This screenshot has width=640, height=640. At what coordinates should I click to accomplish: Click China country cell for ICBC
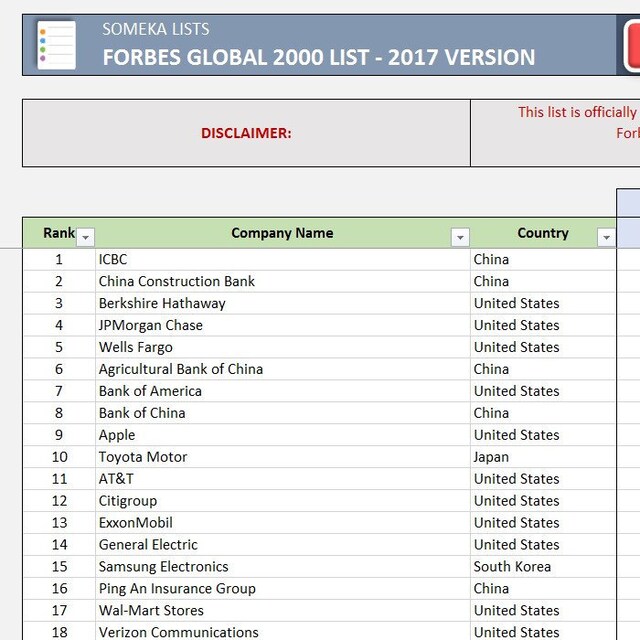(x=543, y=259)
